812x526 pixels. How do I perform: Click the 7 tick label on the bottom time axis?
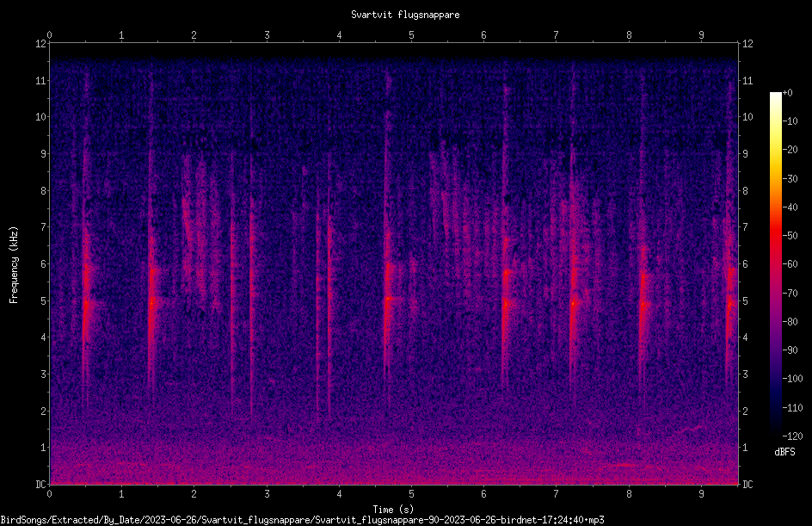557,494
